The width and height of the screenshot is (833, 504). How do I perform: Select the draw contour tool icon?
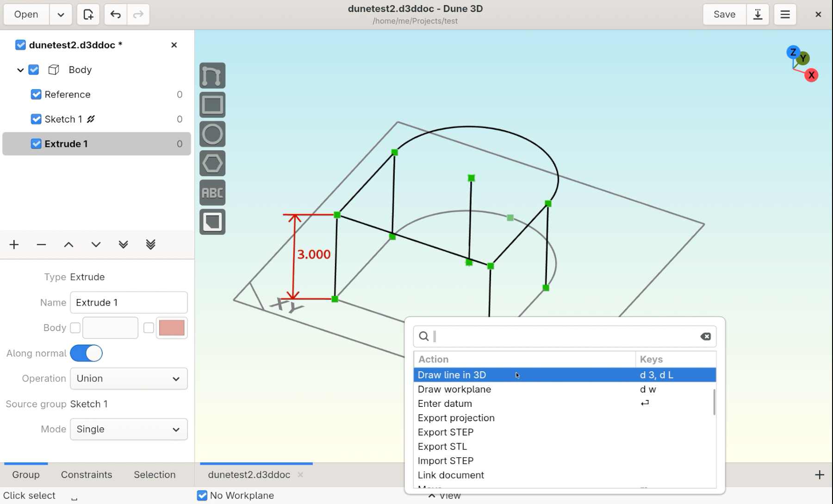[212, 75]
